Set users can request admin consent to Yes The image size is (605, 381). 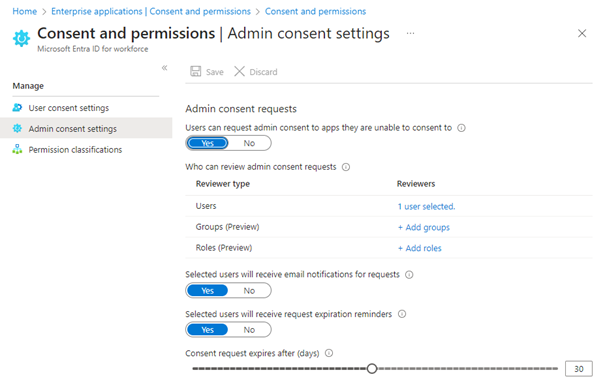click(208, 143)
